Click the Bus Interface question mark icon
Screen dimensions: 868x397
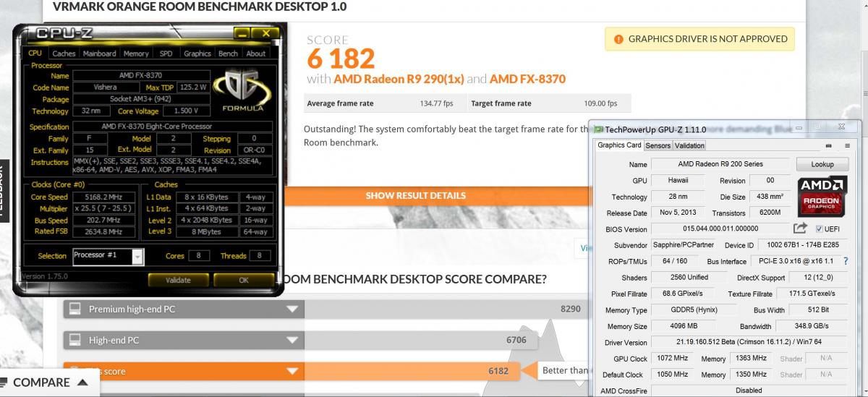pyautogui.click(x=845, y=261)
